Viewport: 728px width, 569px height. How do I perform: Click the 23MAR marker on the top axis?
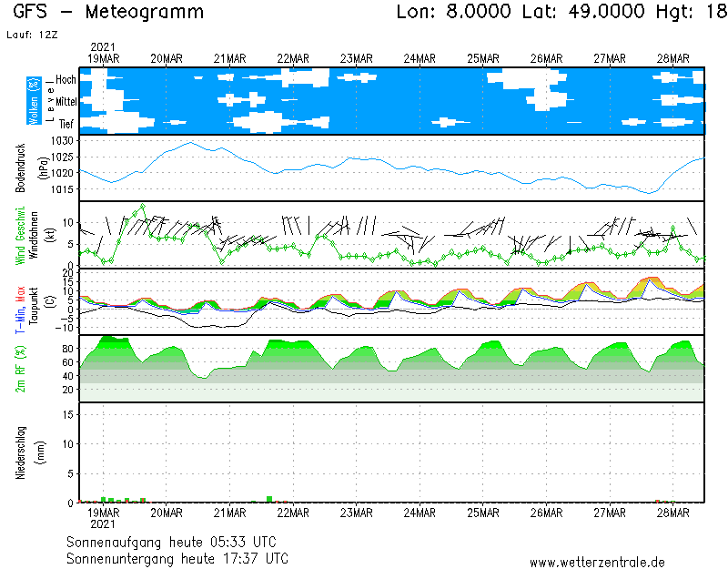[x=357, y=58]
